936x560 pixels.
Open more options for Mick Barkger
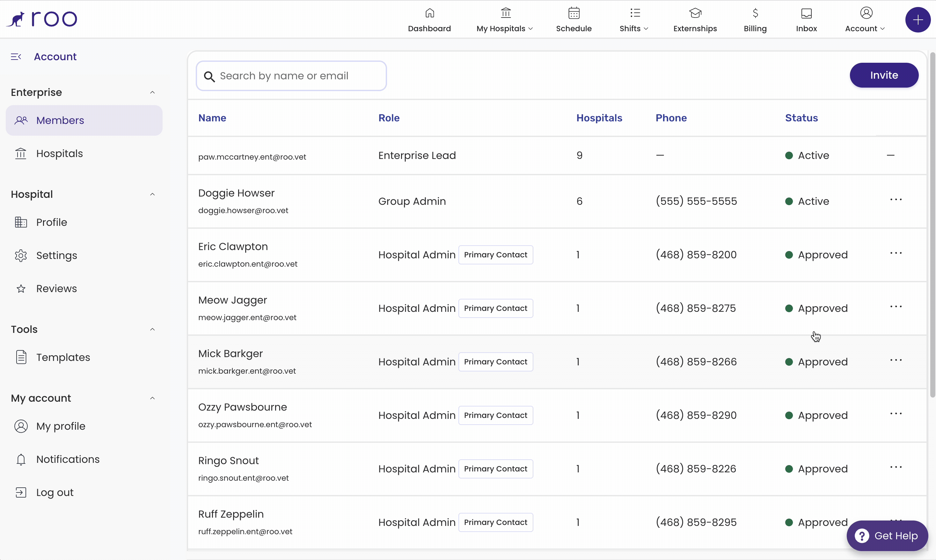(896, 360)
